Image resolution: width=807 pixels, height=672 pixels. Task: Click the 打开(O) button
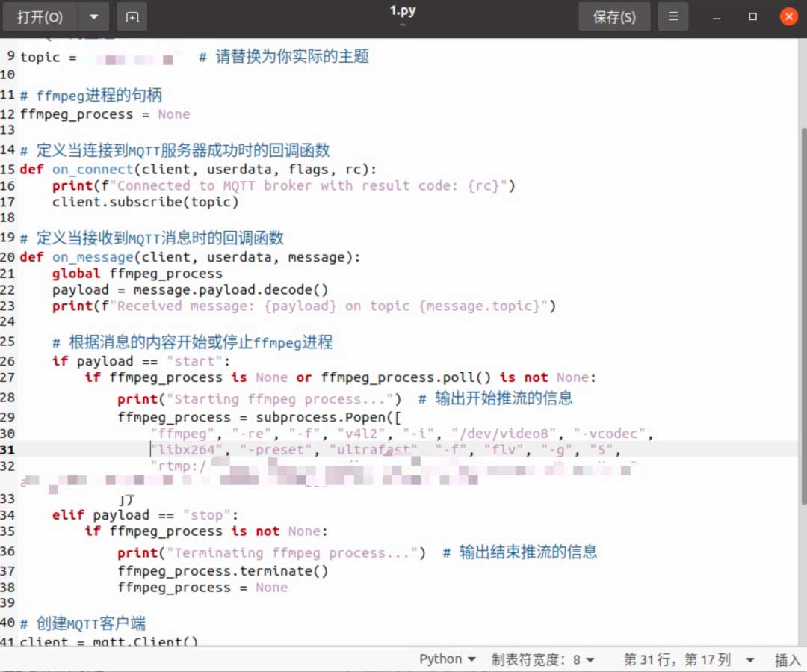coord(40,16)
